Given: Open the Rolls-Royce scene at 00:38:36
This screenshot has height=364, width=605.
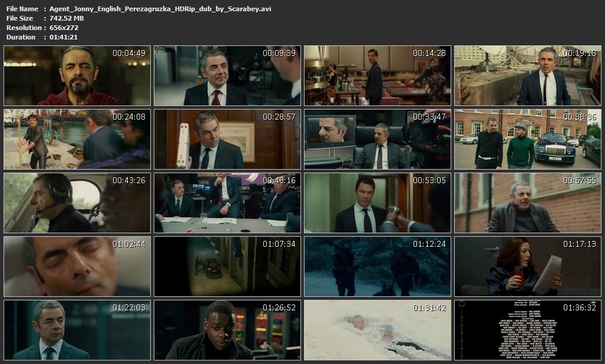Looking at the screenshot, I should pyautogui.click(x=528, y=139).
